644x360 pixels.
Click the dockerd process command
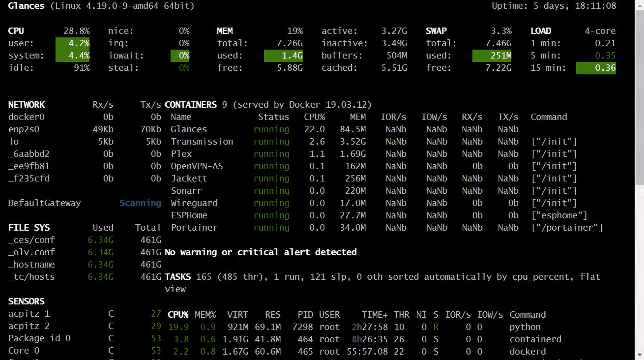tap(527, 352)
